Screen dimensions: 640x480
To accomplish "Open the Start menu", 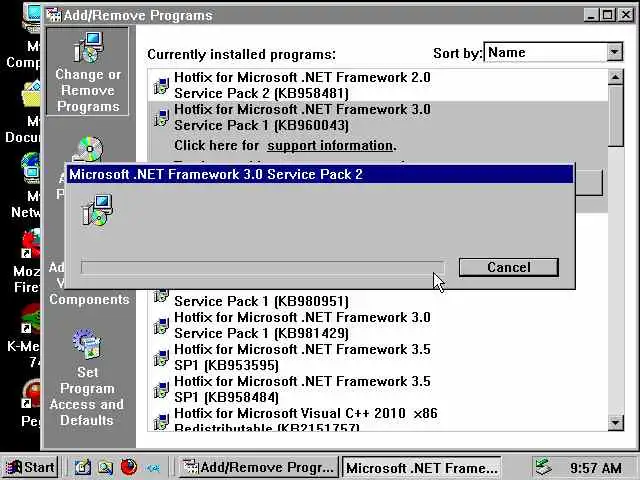I will [30, 467].
